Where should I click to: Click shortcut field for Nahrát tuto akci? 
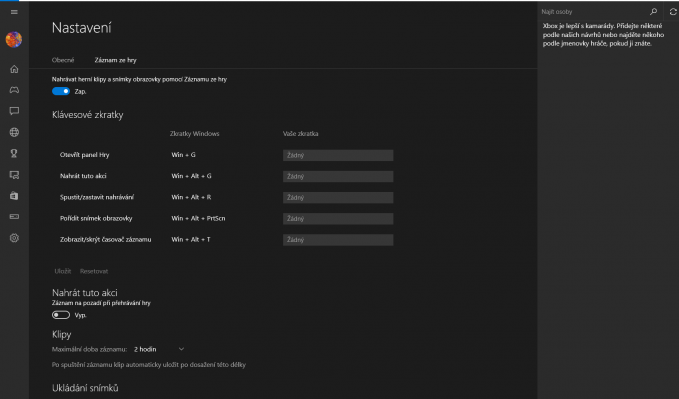coord(338,176)
